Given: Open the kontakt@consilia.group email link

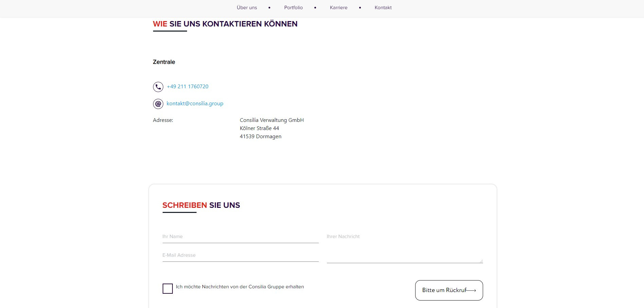Looking at the screenshot, I should click(195, 104).
